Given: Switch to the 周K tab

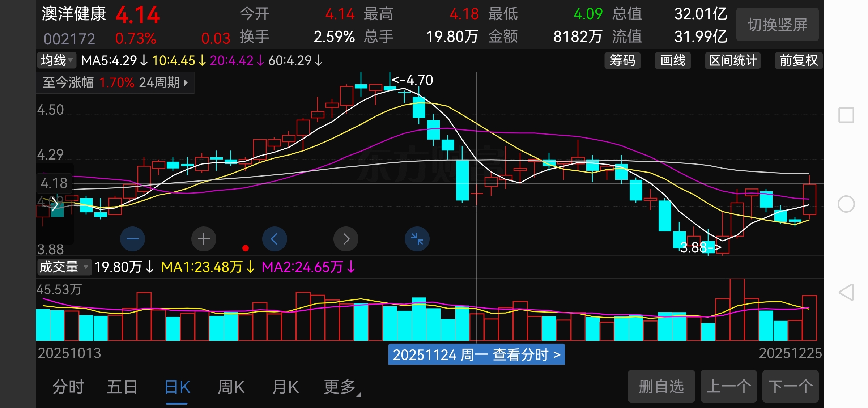Looking at the screenshot, I should [x=231, y=387].
